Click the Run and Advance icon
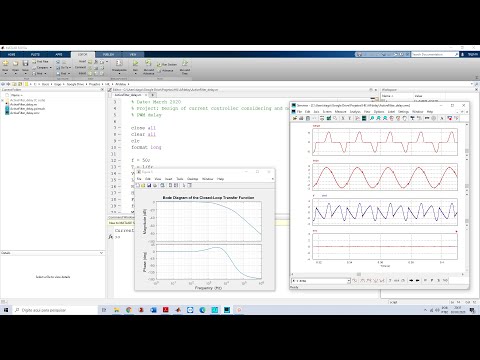480x360 pixels. click(x=148, y=63)
